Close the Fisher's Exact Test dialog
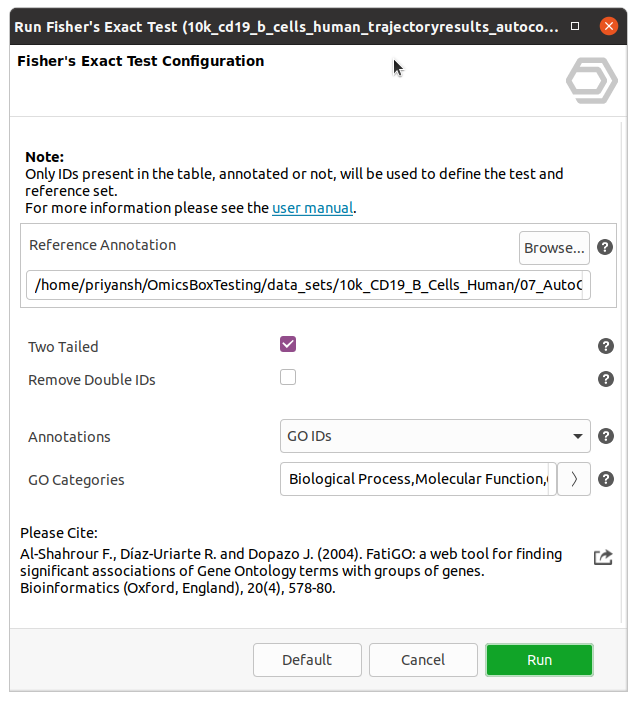Image resolution: width=637 pixels, height=701 pixels. [606, 27]
